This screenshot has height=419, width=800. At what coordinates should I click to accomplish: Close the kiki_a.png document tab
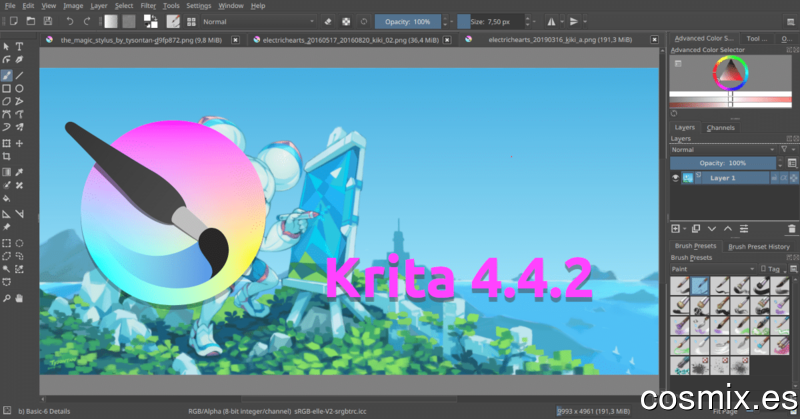[654, 39]
